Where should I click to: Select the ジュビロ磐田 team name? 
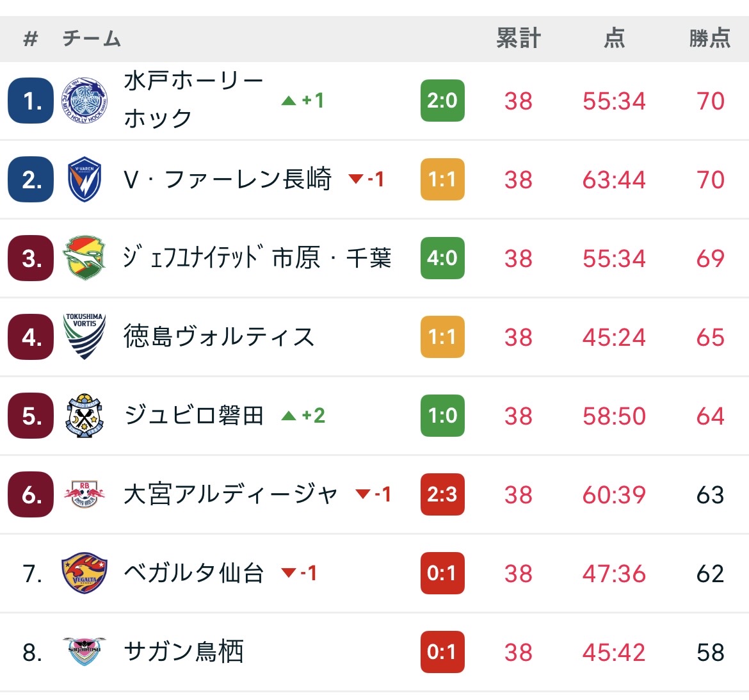coord(193,416)
